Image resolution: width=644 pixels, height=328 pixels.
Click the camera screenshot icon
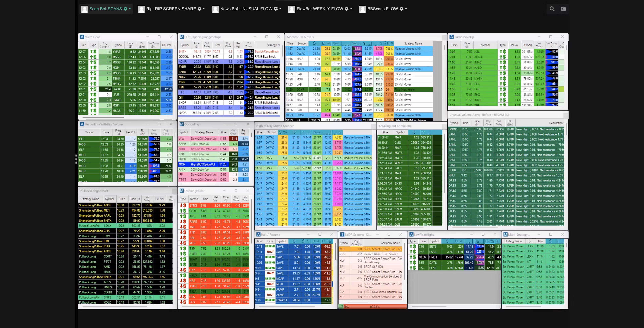pos(563,9)
